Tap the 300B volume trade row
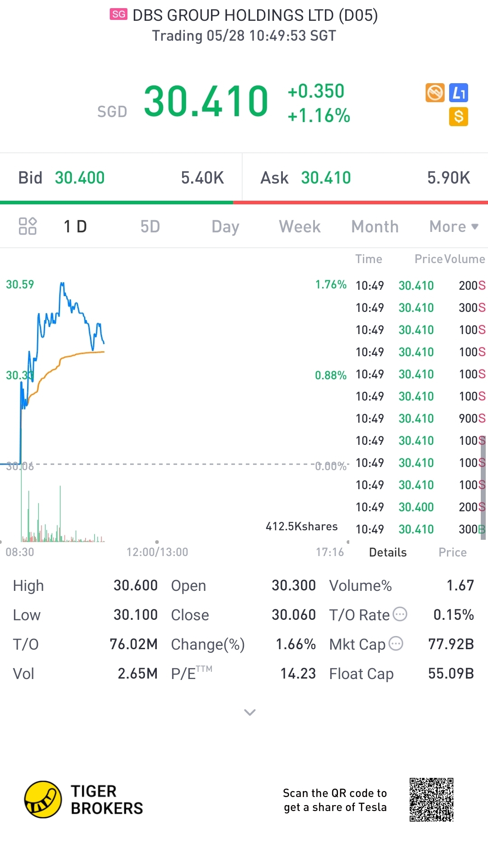The width and height of the screenshot is (488, 868). click(x=420, y=529)
